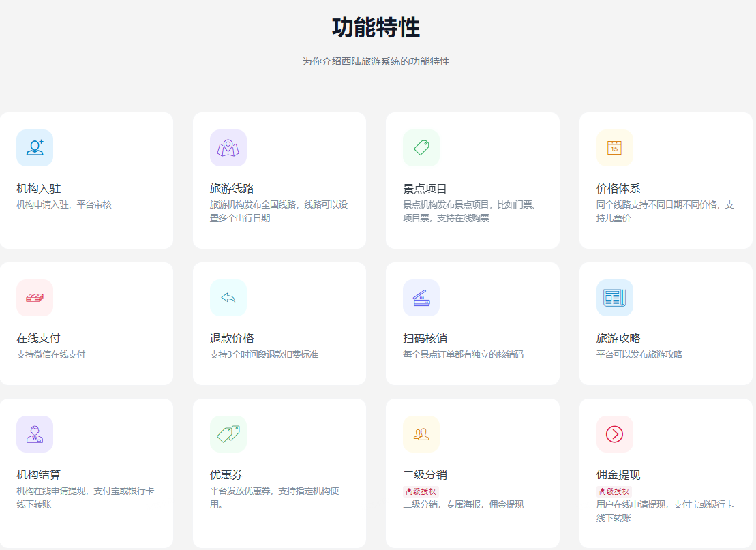Click the 二级分销 two-people icon
This screenshot has width=756, height=550.
(421, 434)
